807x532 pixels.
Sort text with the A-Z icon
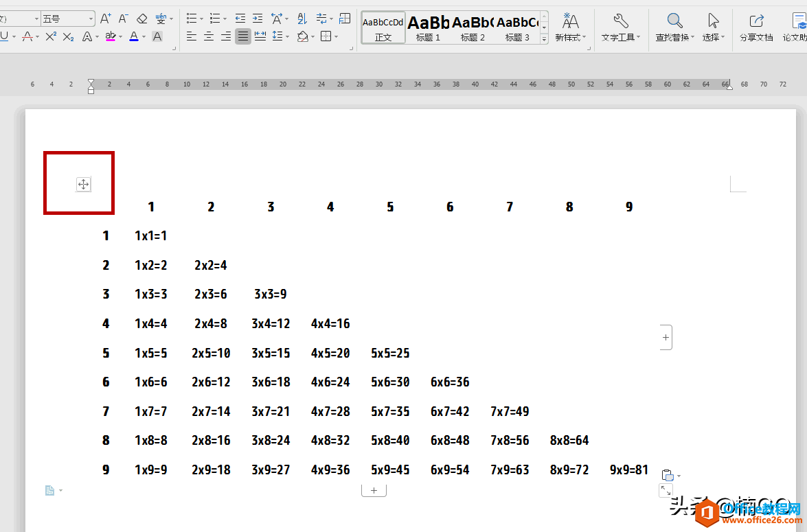pyautogui.click(x=303, y=19)
